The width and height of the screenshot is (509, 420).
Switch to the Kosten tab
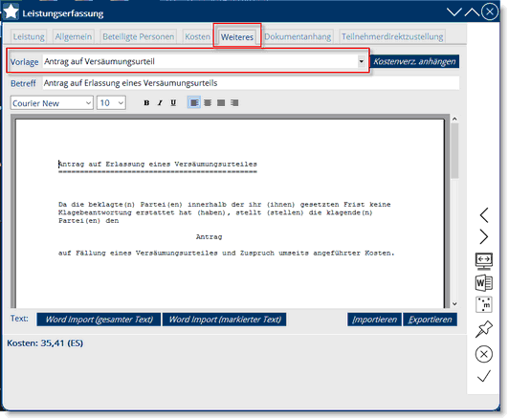(197, 36)
